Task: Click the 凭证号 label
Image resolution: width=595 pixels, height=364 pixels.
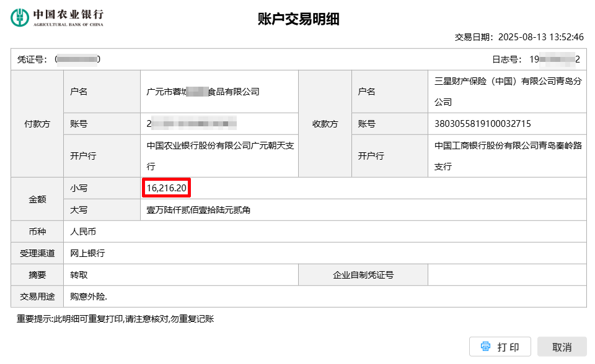Action: pyautogui.click(x=30, y=59)
